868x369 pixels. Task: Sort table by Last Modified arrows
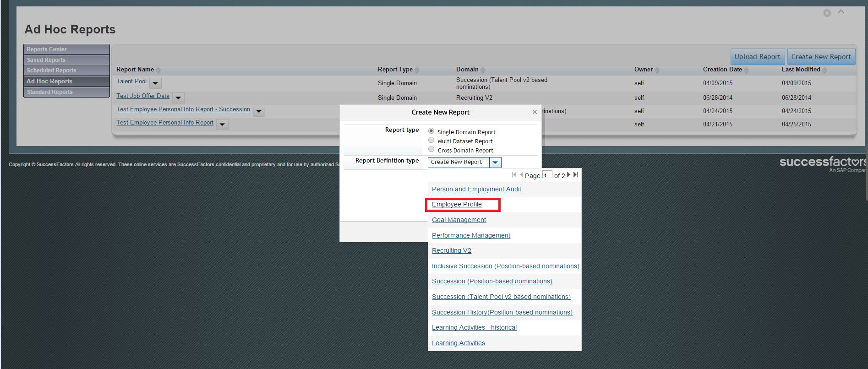point(824,70)
